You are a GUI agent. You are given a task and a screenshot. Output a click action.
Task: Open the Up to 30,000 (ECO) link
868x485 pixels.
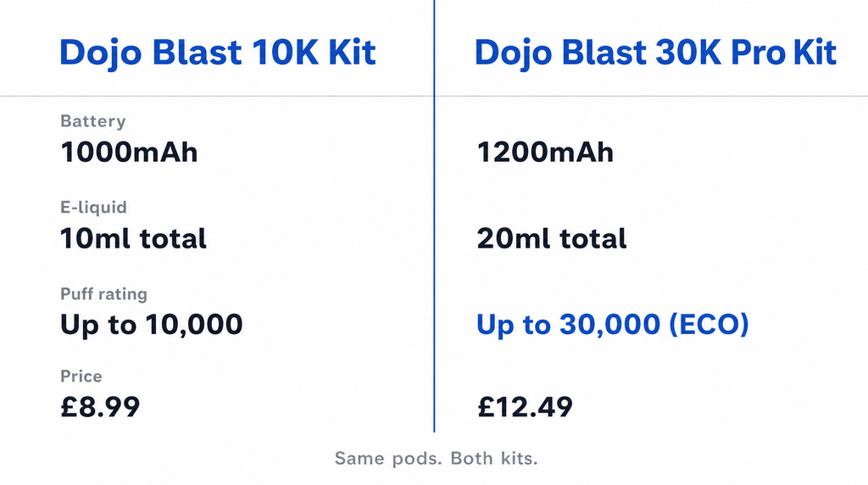613,325
